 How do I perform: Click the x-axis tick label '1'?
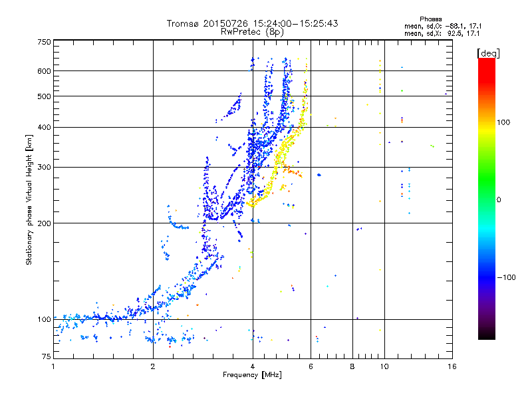click(x=53, y=366)
